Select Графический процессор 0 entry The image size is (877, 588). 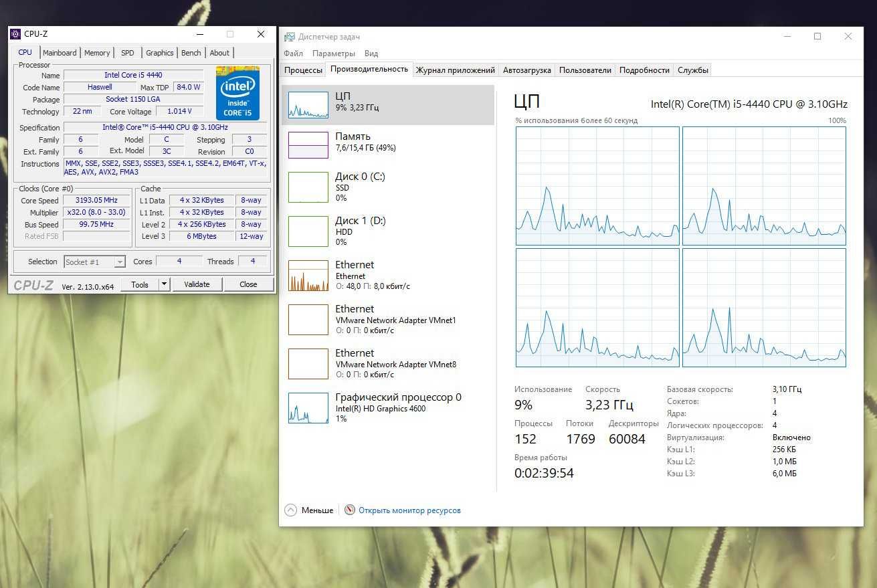(x=388, y=408)
